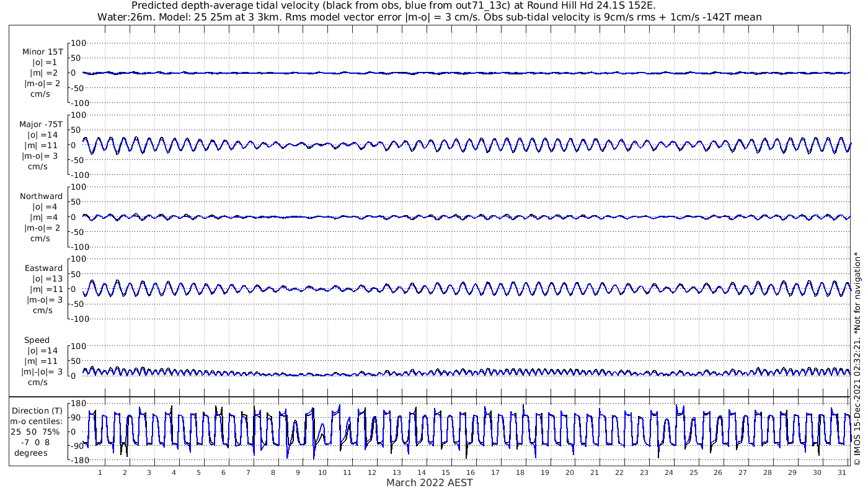
Task: Click the 'Direction (T)' panel label
Action: coord(37,410)
